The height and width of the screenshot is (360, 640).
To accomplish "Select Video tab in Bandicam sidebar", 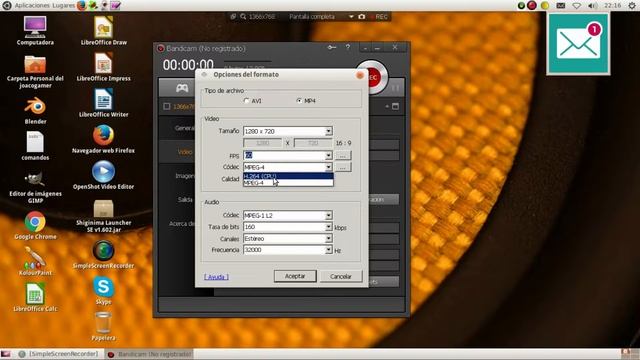I will [x=184, y=152].
